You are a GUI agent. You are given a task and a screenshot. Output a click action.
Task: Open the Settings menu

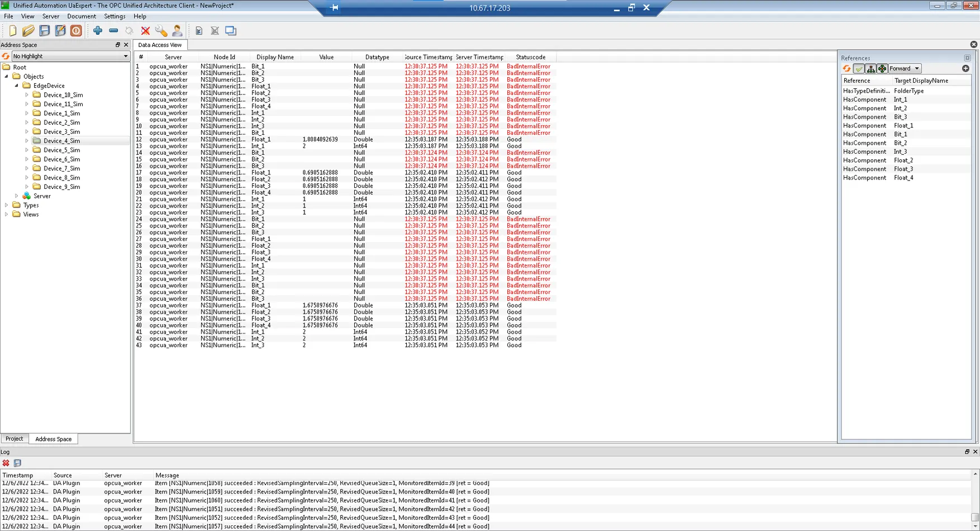tap(115, 16)
